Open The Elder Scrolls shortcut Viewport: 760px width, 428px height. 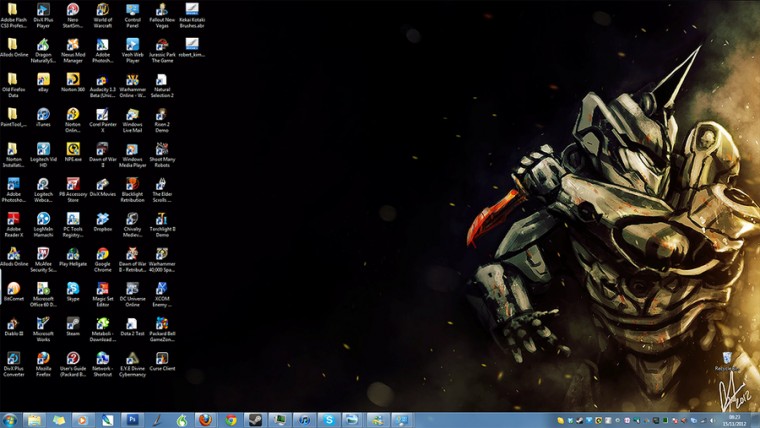click(x=162, y=190)
